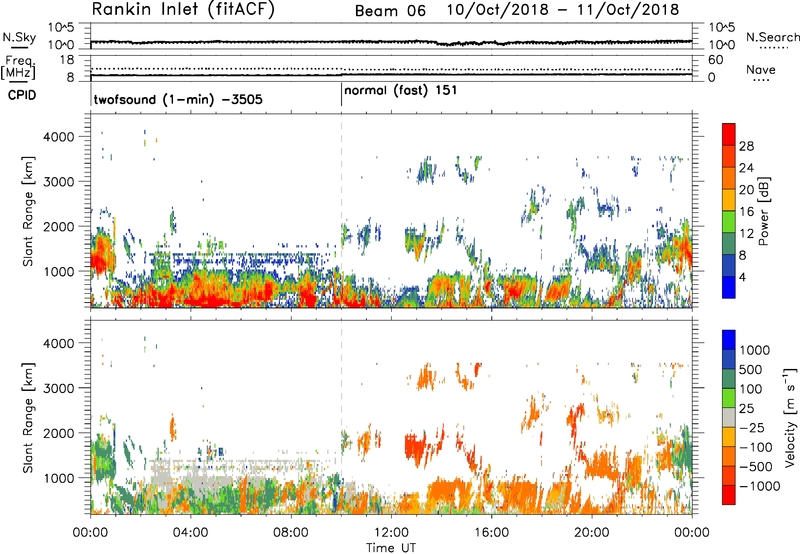Image resolution: width=800 pixels, height=554 pixels.
Task: Click 'Slant Range [km]' label of the power panel
Action: click(x=28, y=211)
